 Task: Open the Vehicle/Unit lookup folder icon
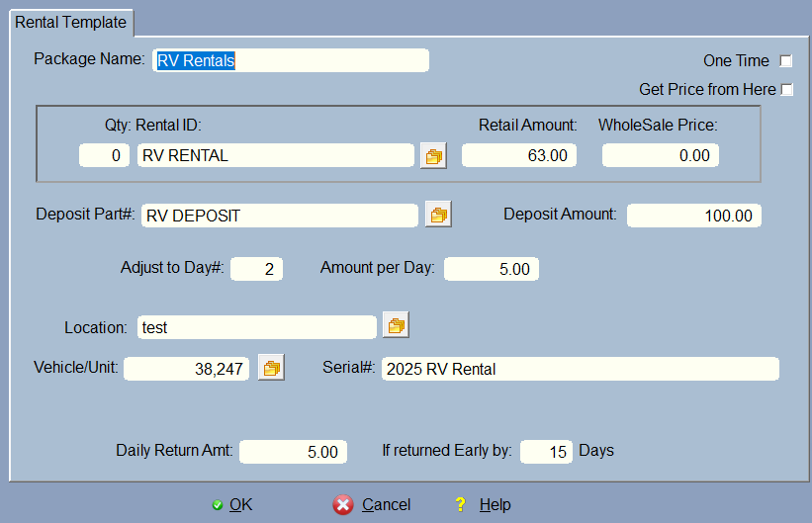click(271, 368)
